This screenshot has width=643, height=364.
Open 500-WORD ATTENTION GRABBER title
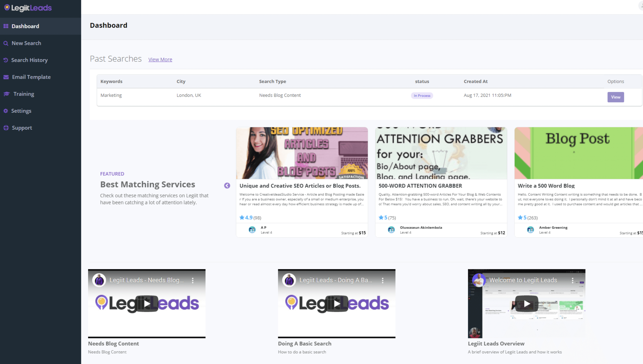(420, 186)
